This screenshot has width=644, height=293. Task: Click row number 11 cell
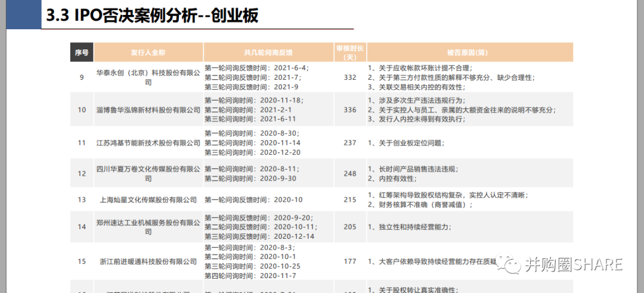click(82, 143)
